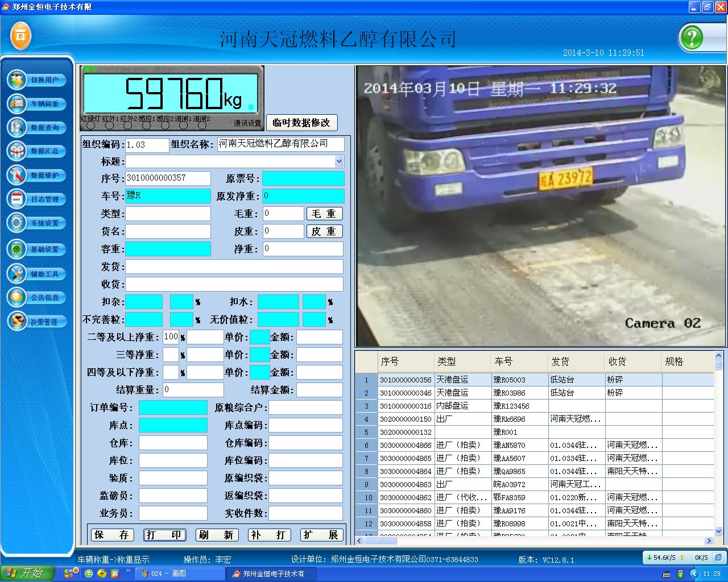Expand the 标题 dropdown list

click(x=339, y=161)
